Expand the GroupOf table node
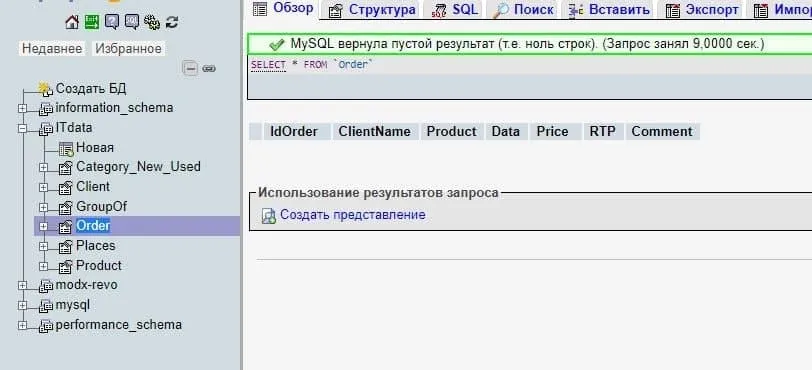812x370 pixels. click(x=44, y=207)
